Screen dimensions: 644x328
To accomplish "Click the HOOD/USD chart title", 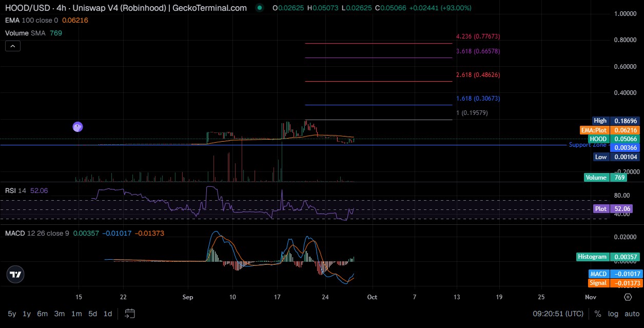I will 126,8.
